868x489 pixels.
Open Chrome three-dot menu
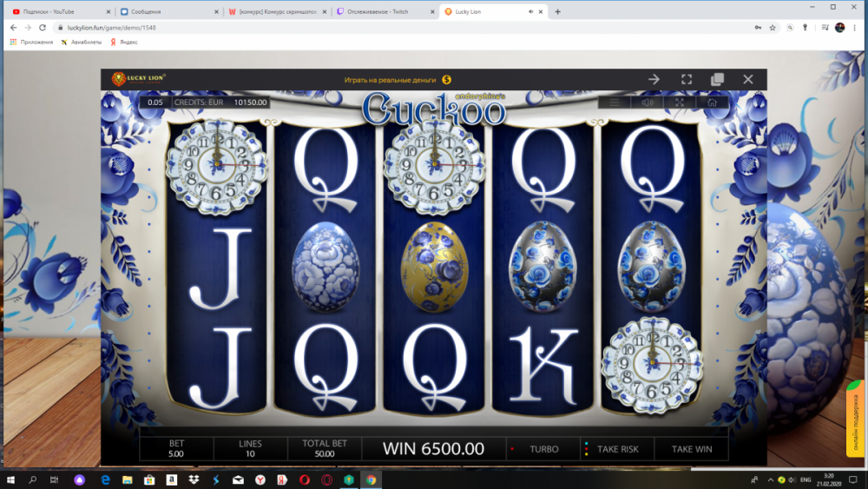tap(855, 28)
